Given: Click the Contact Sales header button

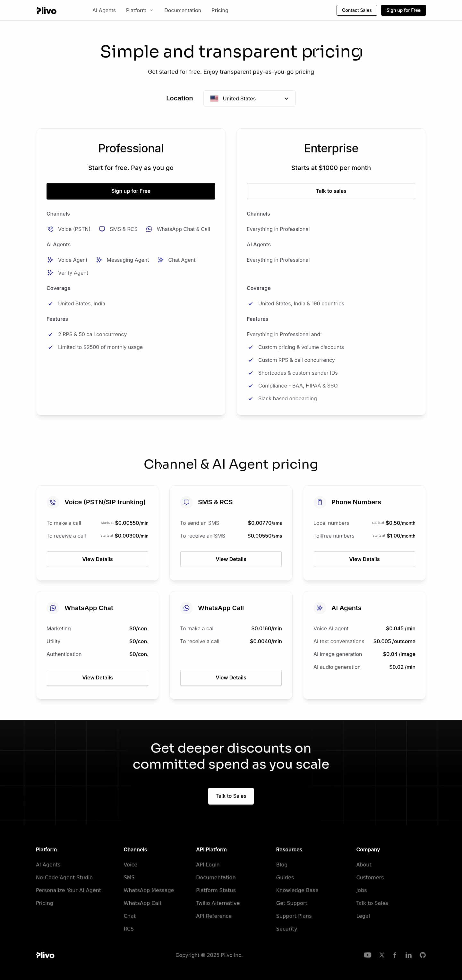Looking at the screenshot, I should click(x=356, y=10).
